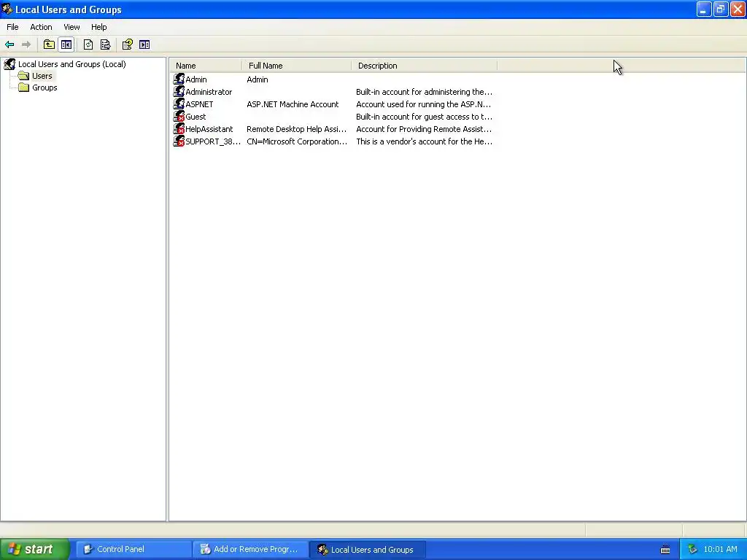Click the keyboard icon in the taskbar
This screenshot has width=747, height=560.
coord(665,550)
